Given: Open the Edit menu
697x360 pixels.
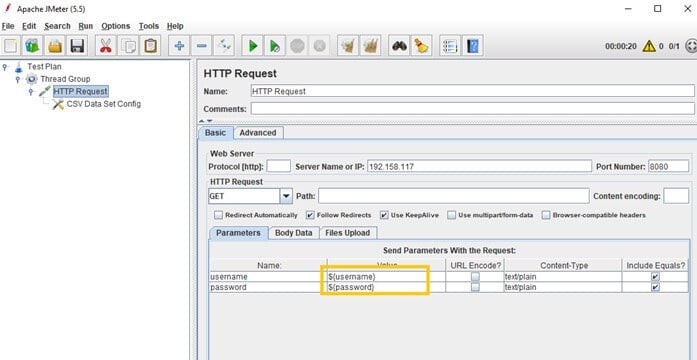Looking at the screenshot, I should (x=29, y=26).
